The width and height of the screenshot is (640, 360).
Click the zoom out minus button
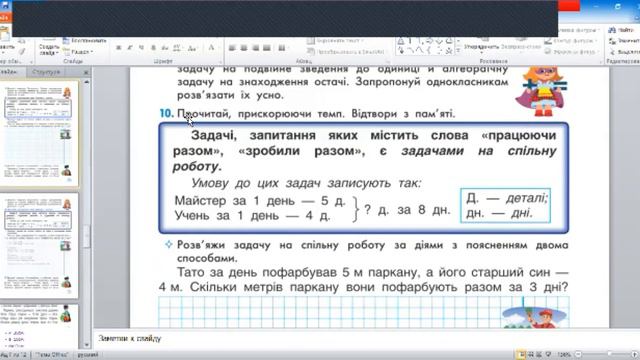pyautogui.click(x=578, y=355)
